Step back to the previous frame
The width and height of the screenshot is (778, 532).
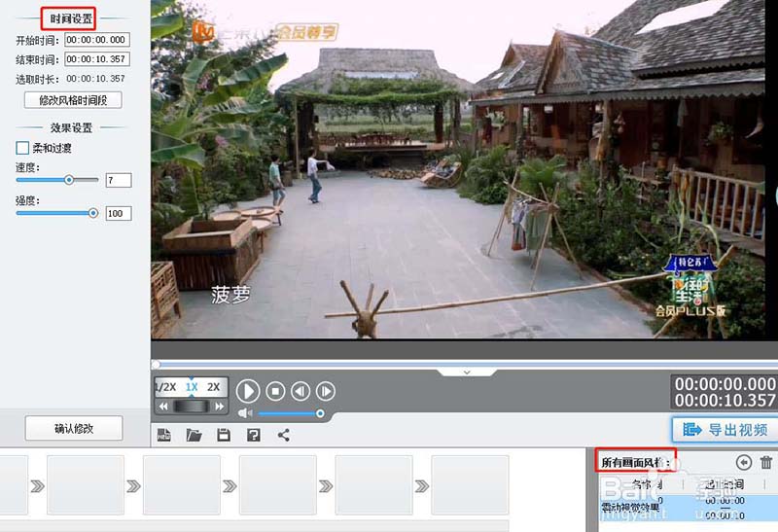[x=301, y=391]
